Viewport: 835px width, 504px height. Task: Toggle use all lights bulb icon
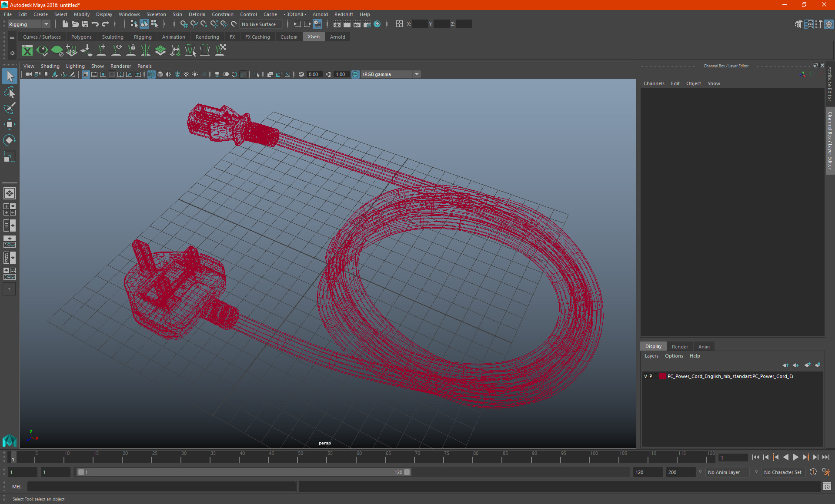pyautogui.click(x=195, y=74)
